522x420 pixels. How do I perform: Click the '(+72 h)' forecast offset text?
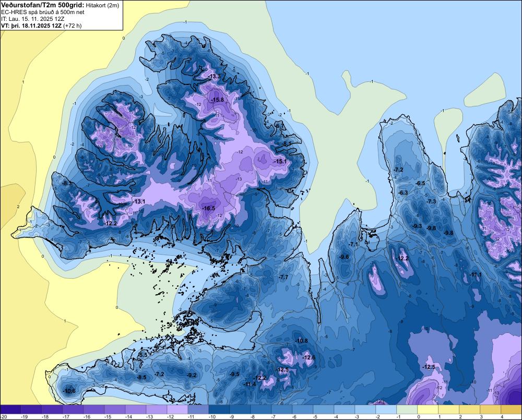point(73,25)
